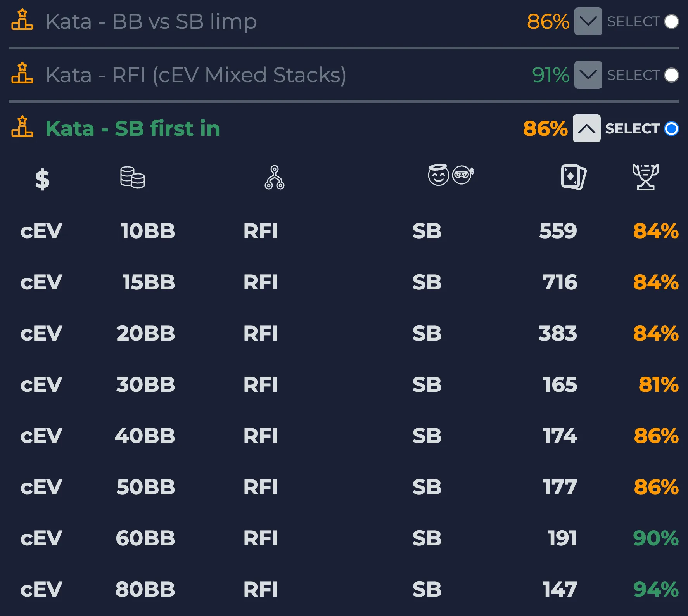Viewport: 688px width, 616px height.
Task: Click the green Kata - SB first in heading
Action: point(132,128)
